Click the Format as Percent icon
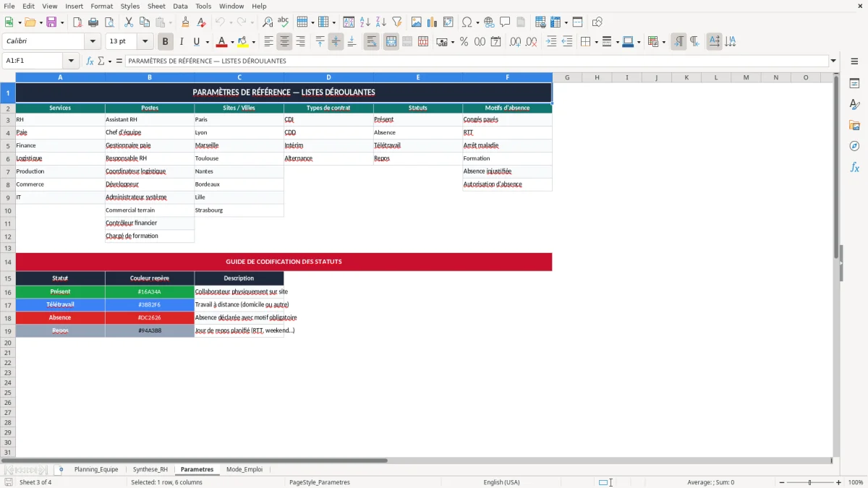Image resolution: width=868 pixels, height=488 pixels. tap(464, 42)
